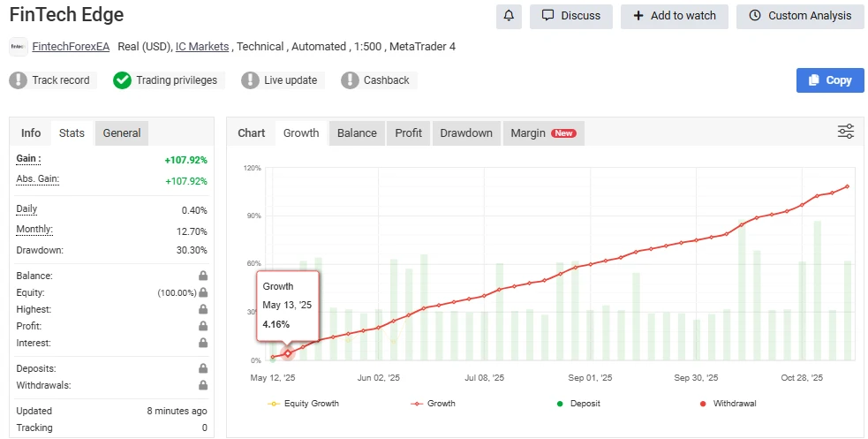Open Custom Analysis

[x=800, y=16]
